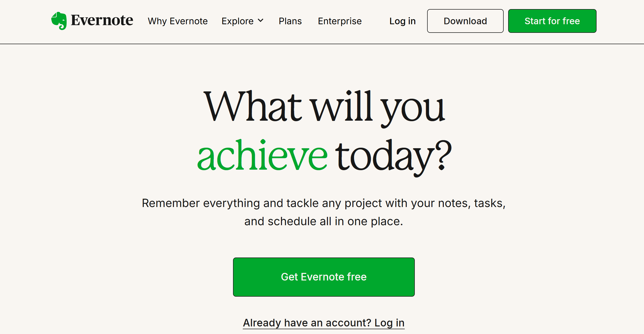Click the outlined Download button in header
Viewport: 644px width, 334px height.
pos(465,21)
